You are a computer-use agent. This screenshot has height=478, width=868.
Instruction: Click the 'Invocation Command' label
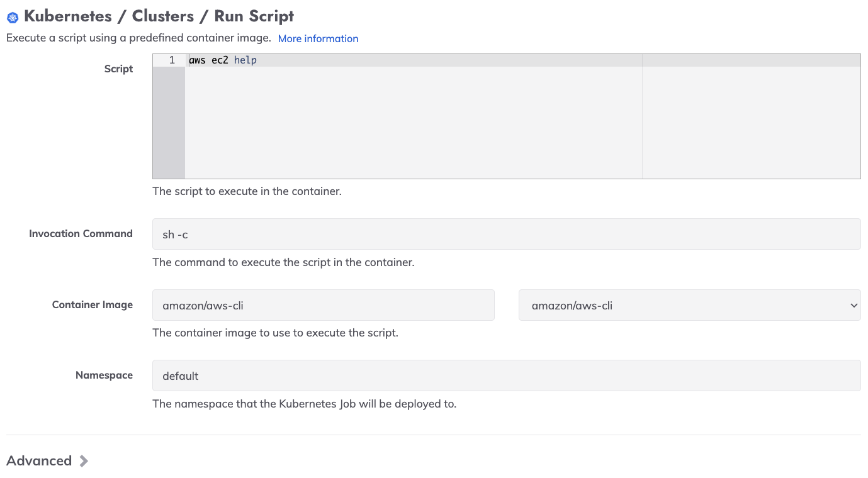(x=81, y=234)
